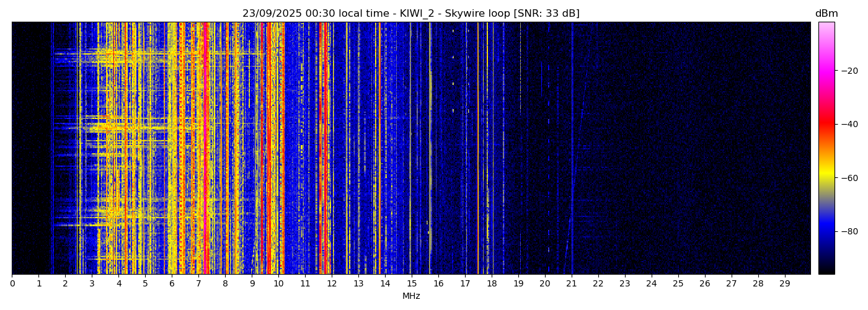The width and height of the screenshot is (868, 310).
Task: Click the yellow vertical line near 15.7 MHz
Action: 430,149
